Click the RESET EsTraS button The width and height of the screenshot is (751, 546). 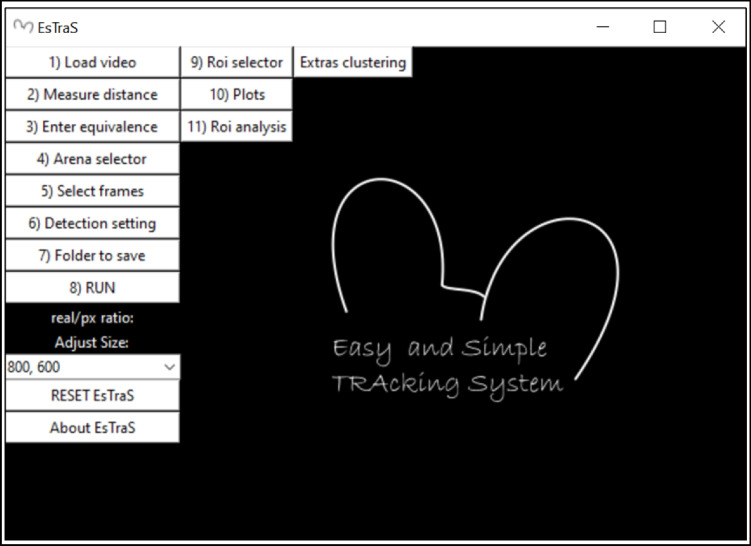(x=92, y=395)
